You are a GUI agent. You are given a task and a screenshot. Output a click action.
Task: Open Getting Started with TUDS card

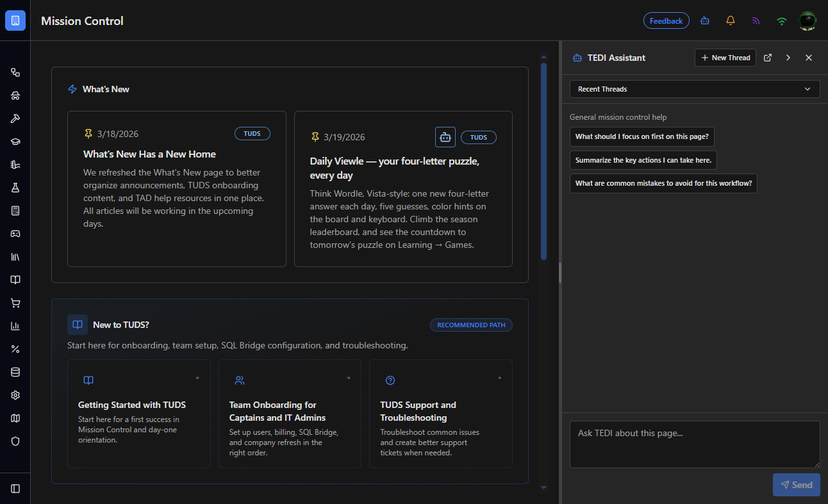[139, 414]
